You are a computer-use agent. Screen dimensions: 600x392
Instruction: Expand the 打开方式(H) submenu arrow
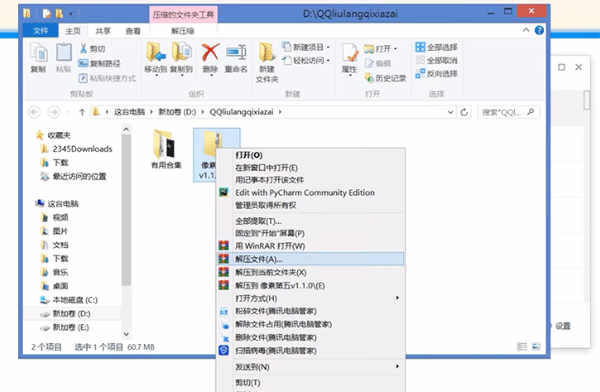click(397, 298)
